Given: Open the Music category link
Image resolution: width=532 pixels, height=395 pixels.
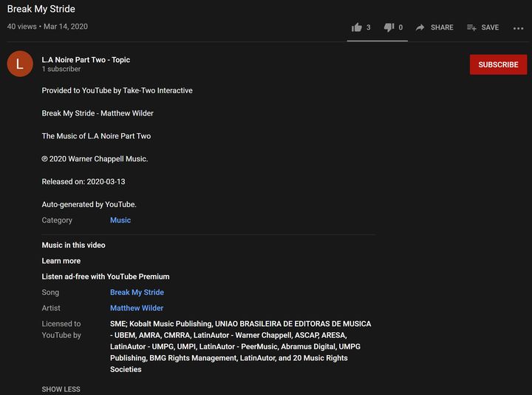Looking at the screenshot, I should click(120, 220).
